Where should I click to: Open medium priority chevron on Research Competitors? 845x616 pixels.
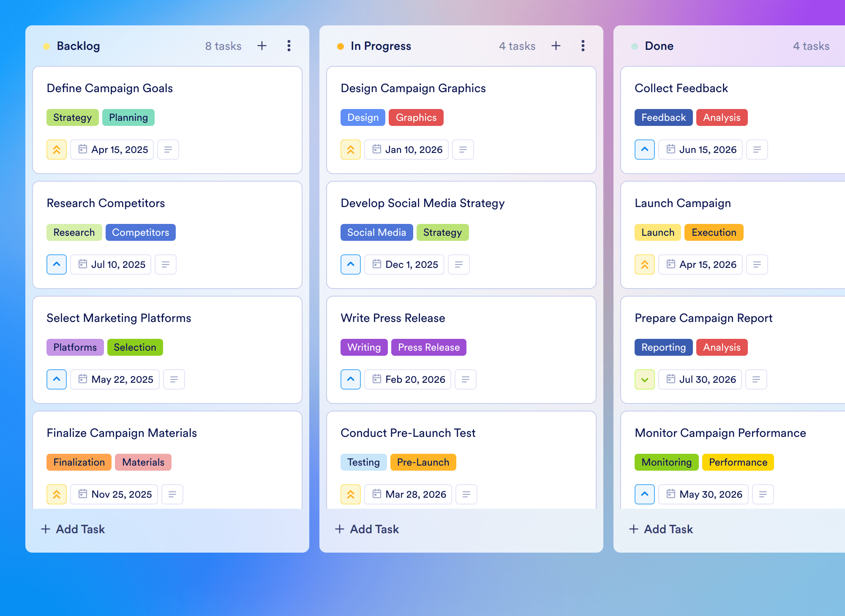[57, 264]
